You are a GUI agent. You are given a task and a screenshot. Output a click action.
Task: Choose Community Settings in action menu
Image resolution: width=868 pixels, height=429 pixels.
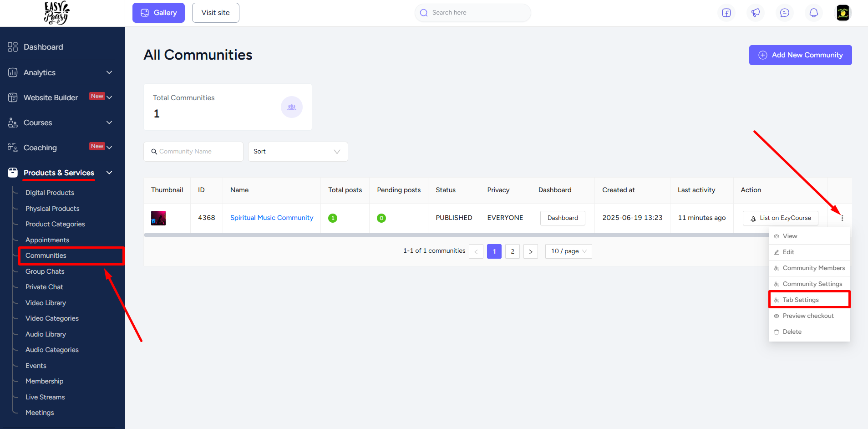[x=809, y=284]
